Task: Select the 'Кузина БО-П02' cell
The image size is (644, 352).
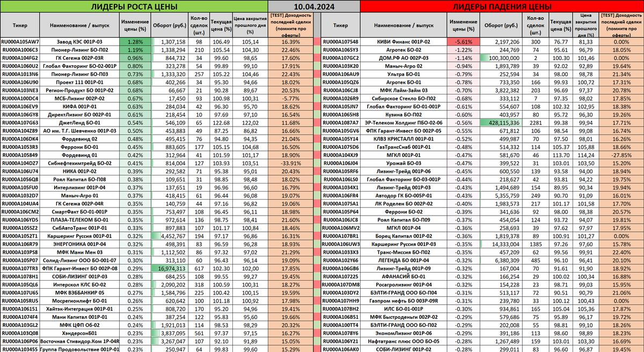Action: 404,114
